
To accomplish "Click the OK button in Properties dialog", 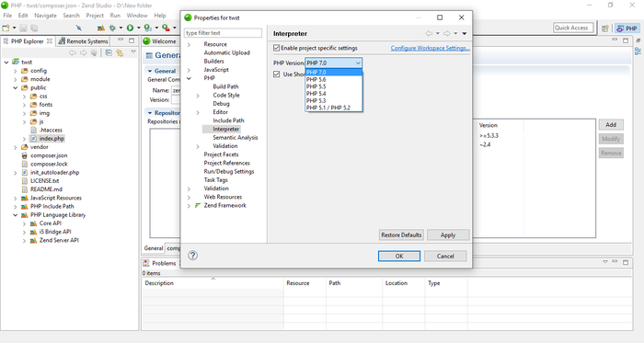I will (398, 256).
